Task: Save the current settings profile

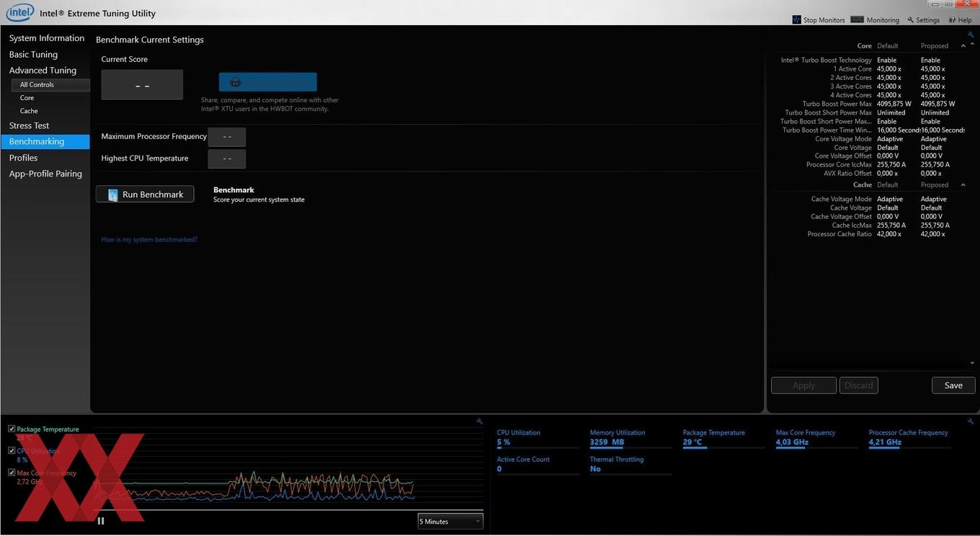Action: [953, 385]
